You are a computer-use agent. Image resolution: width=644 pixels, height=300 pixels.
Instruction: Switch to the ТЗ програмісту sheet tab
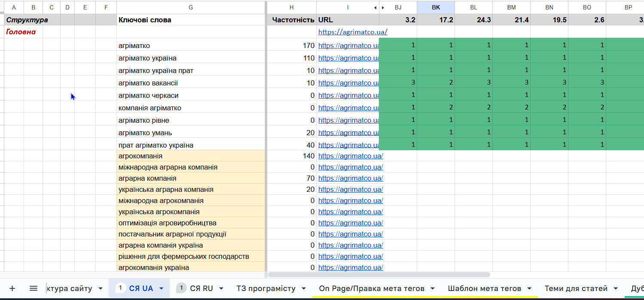pos(266,288)
